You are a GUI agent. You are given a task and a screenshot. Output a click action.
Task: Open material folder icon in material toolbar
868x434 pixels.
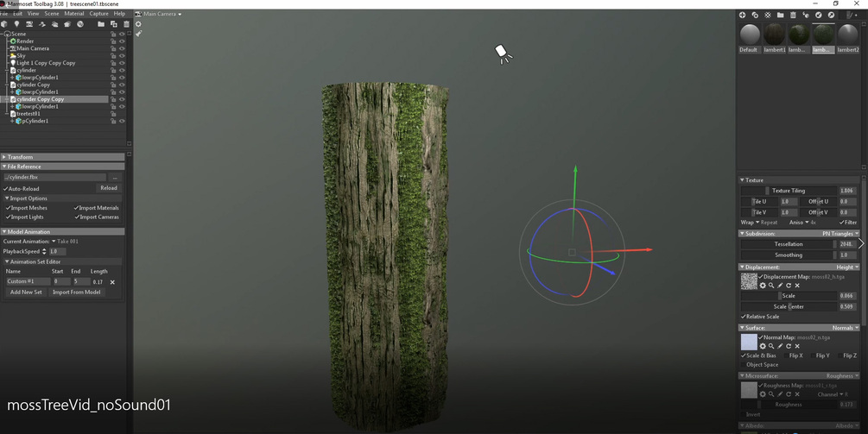pyautogui.click(x=780, y=15)
